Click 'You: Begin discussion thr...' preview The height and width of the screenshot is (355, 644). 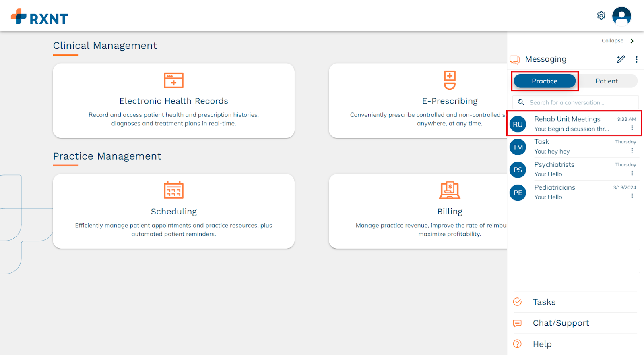tap(572, 129)
